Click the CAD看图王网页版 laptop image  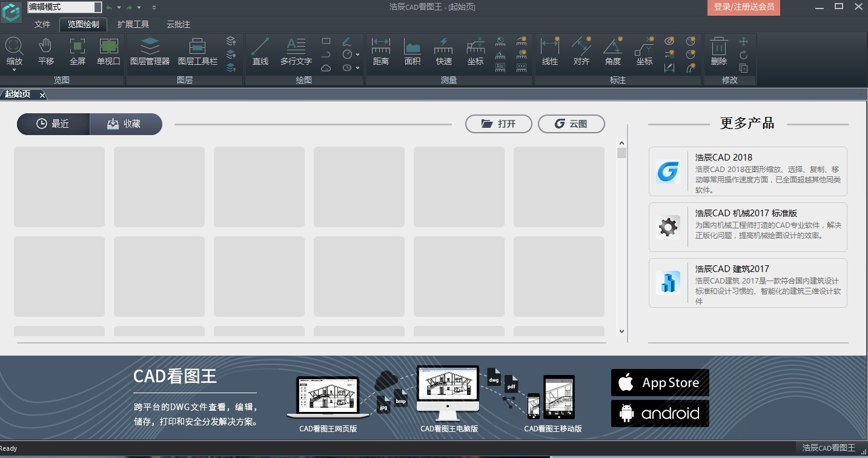(328, 397)
